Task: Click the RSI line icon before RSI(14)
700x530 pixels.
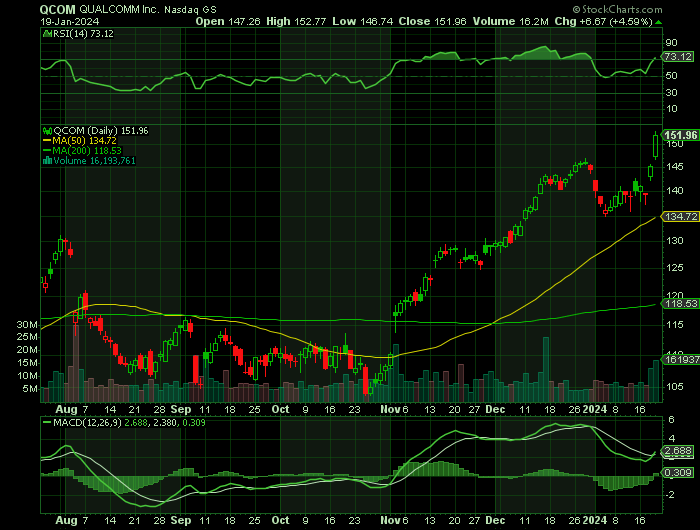Action: 47,33
